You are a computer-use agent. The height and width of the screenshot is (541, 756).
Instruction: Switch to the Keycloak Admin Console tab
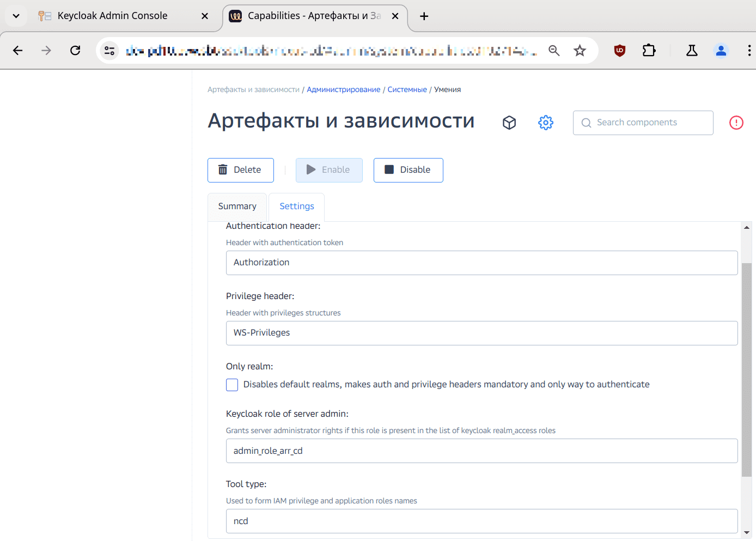click(x=112, y=16)
